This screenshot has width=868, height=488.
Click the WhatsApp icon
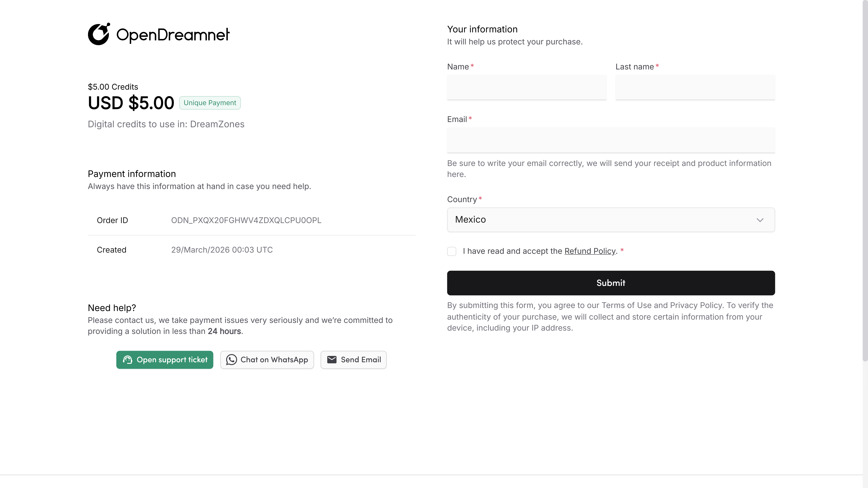[231, 360]
